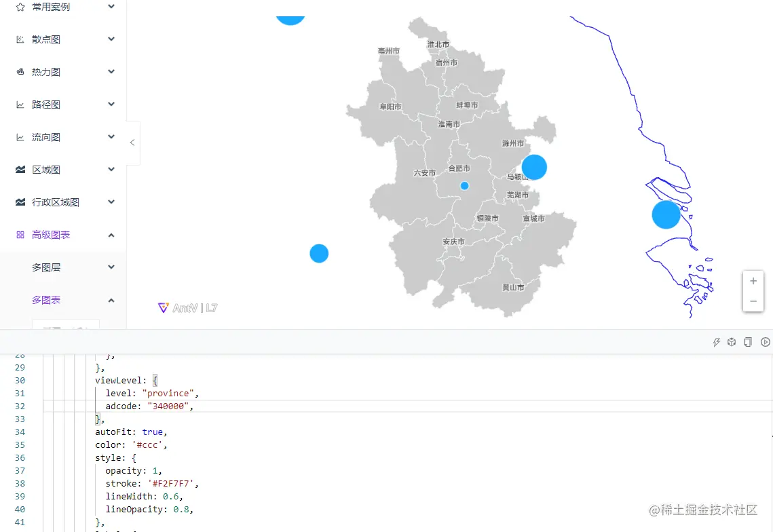This screenshot has height=532, width=773.
Task: Click the 合肥市 map label
Action: click(x=459, y=168)
